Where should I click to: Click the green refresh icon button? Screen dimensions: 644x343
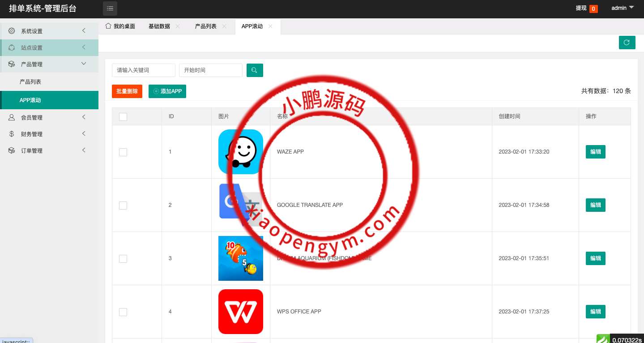627,43
